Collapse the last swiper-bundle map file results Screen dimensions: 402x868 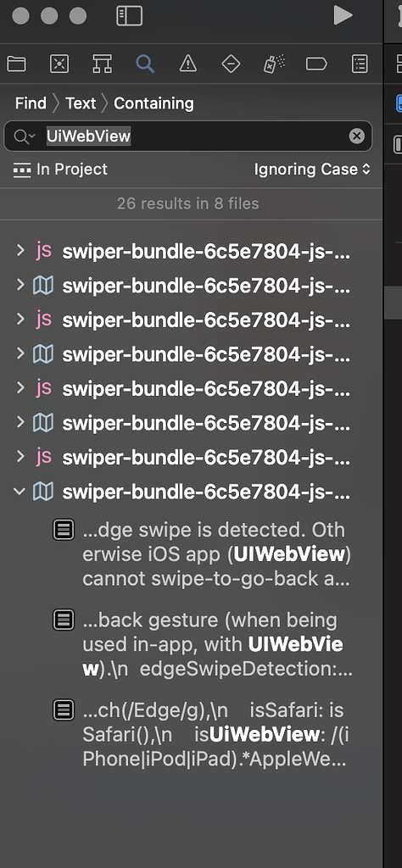tap(20, 491)
